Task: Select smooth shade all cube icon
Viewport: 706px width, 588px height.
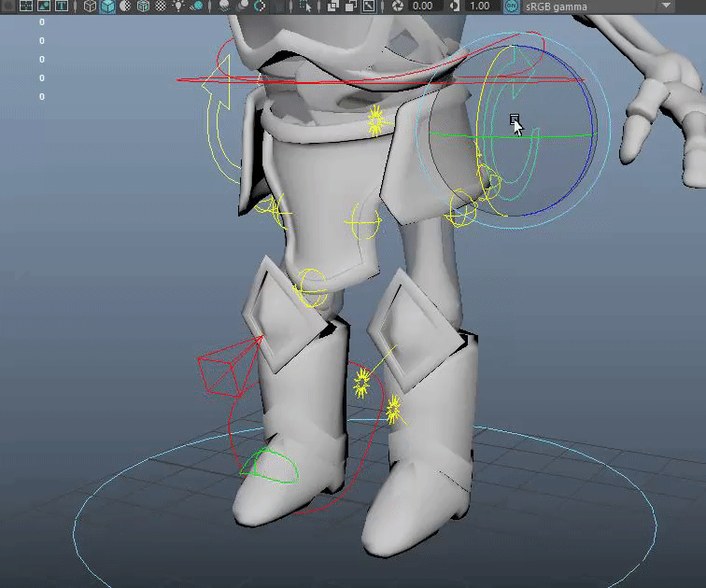Action: pyautogui.click(x=107, y=6)
